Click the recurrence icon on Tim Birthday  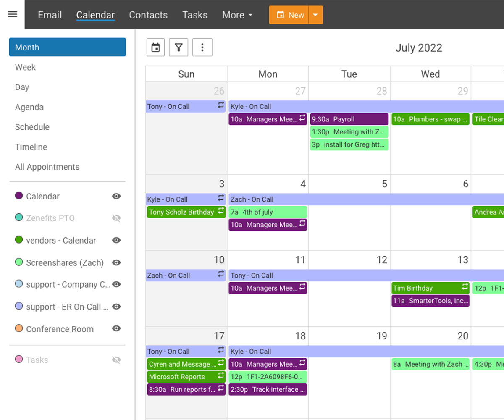coord(465,288)
